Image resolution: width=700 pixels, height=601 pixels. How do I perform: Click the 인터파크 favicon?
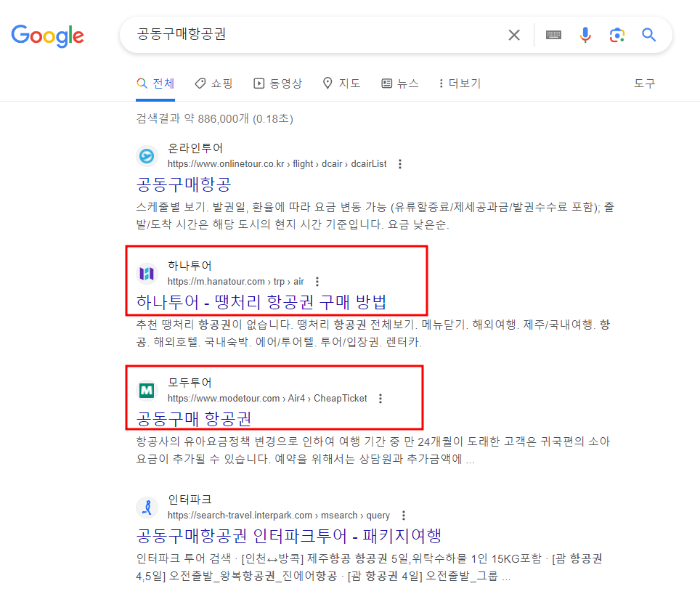tap(147, 507)
